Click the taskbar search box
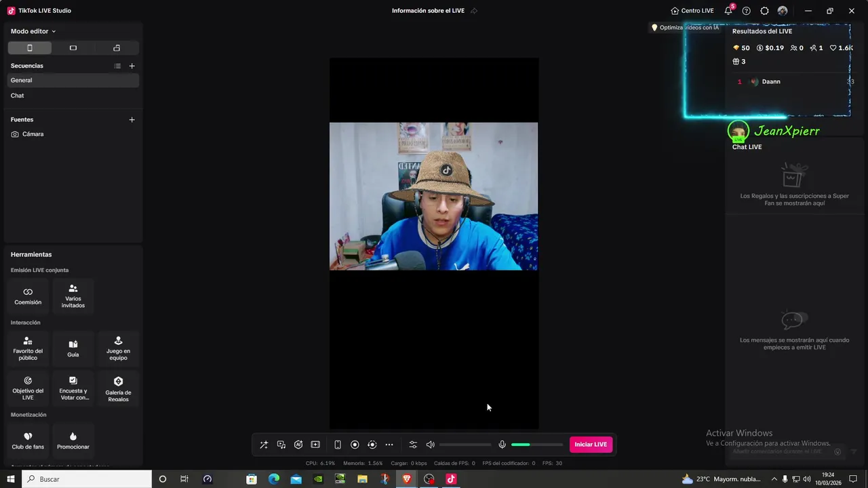 pos(87,479)
